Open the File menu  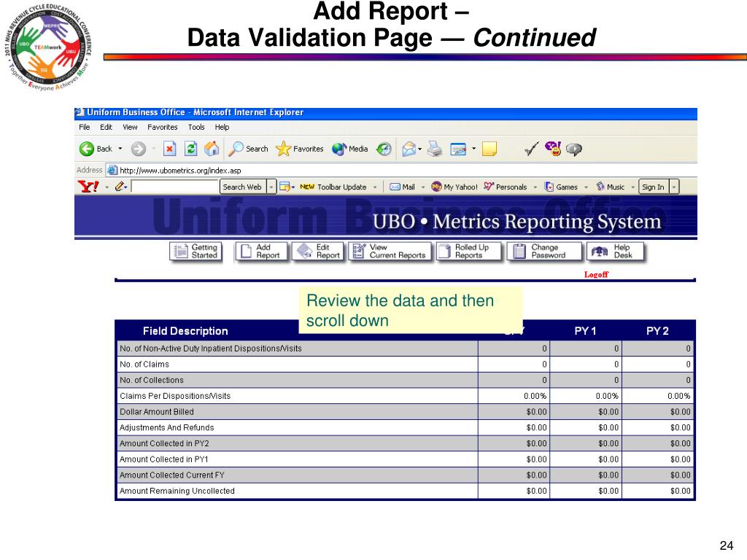85,127
